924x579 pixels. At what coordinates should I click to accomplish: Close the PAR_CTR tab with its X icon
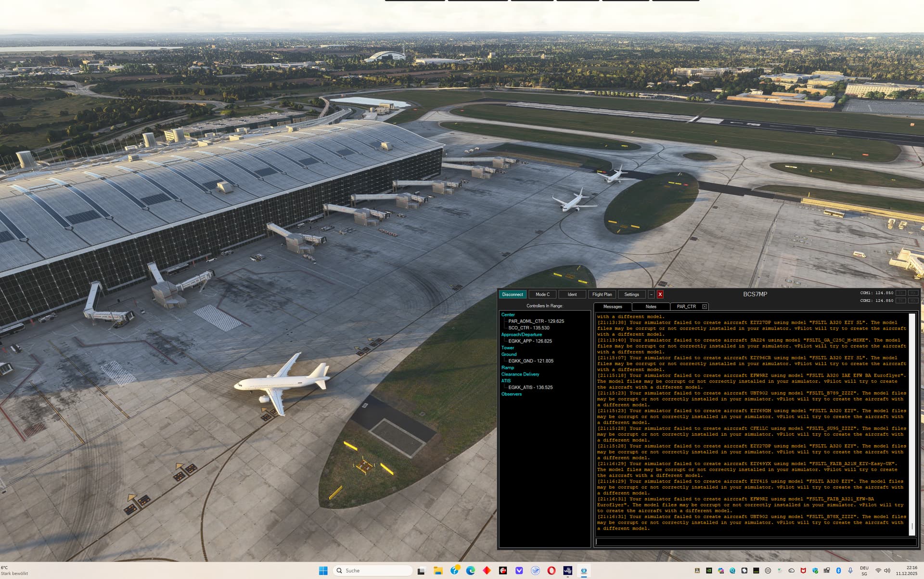pos(705,306)
